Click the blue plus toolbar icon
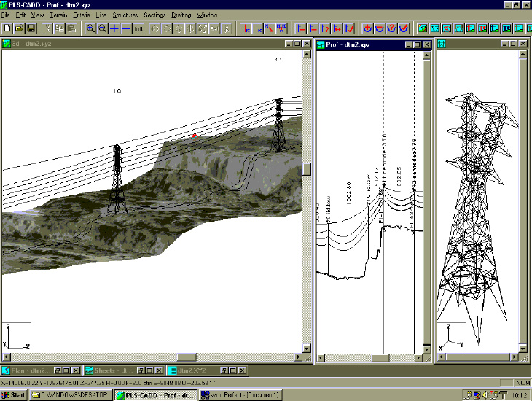The height and width of the screenshot is (401, 532). [114, 28]
